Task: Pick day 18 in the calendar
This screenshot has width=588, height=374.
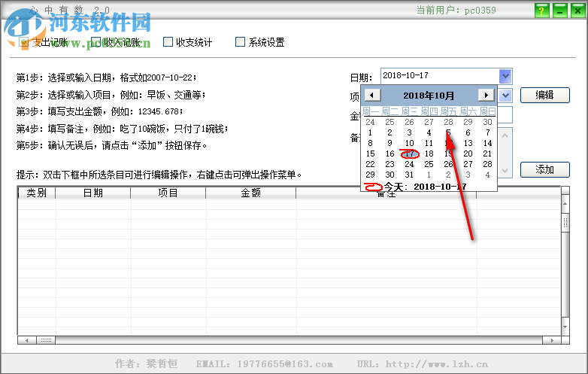Action: point(429,154)
